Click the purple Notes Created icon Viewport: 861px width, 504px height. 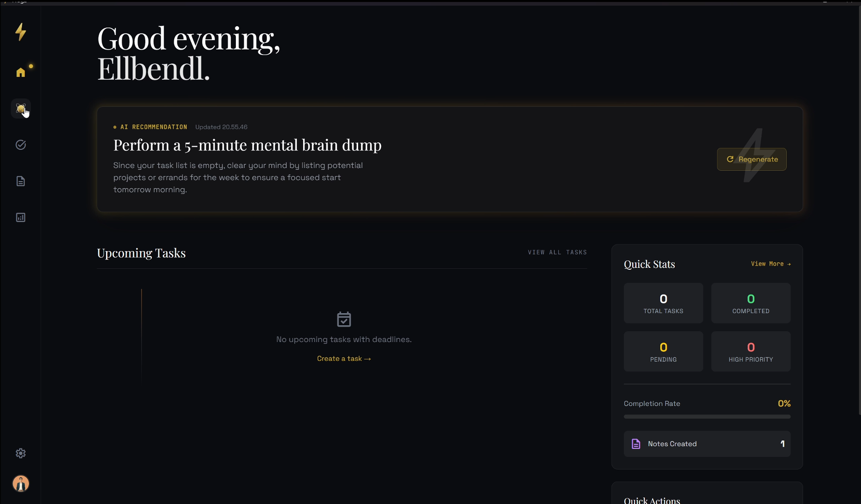point(636,444)
